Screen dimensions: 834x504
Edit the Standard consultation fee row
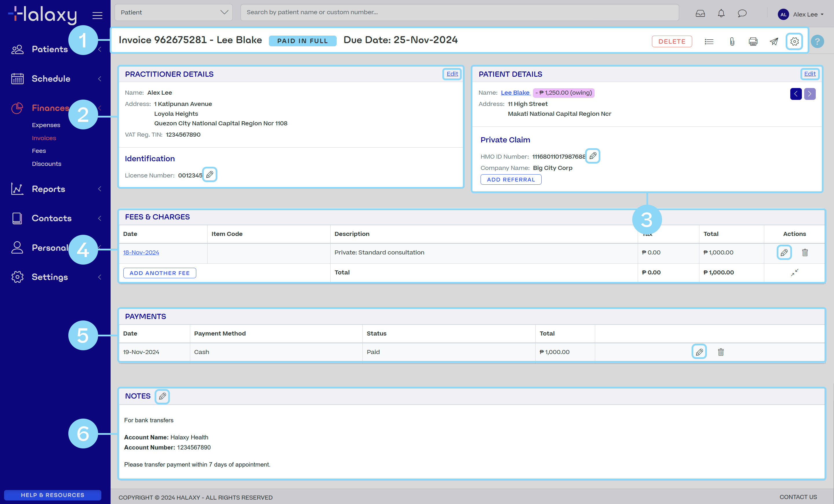pos(784,252)
